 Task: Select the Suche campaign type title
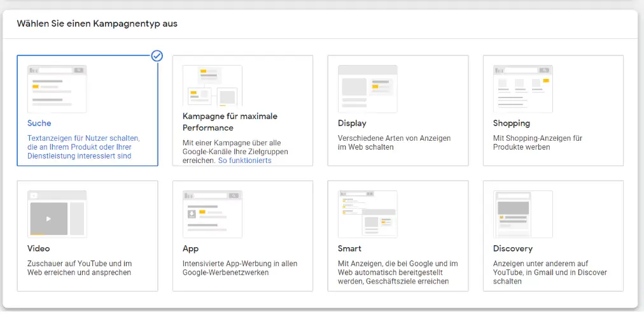coord(39,123)
